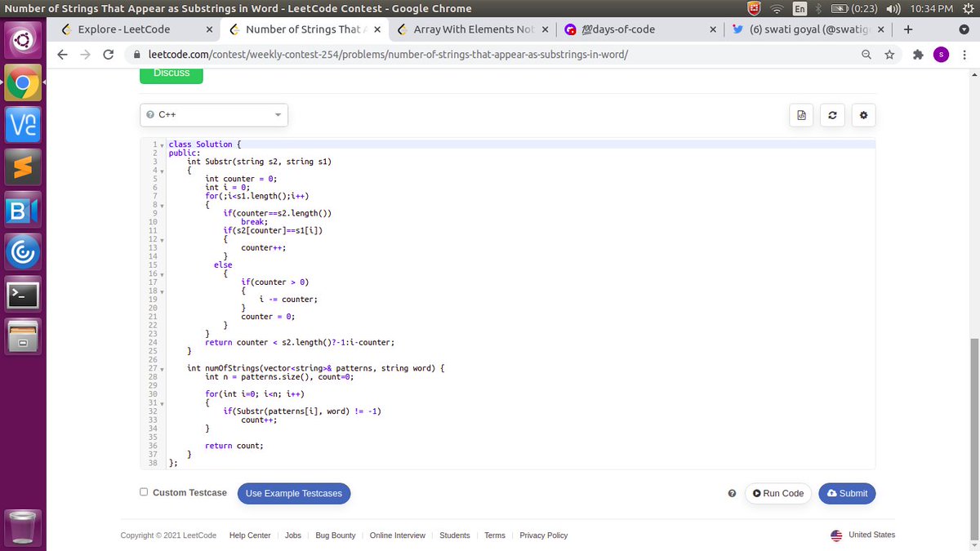Reset code to default with refresh icon
This screenshot has width=980, height=551.
click(831, 115)
